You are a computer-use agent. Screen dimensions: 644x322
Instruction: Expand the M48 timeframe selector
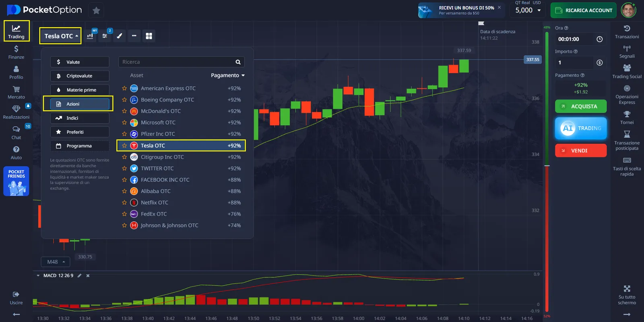pyautogui.click(x=56, y=262)
